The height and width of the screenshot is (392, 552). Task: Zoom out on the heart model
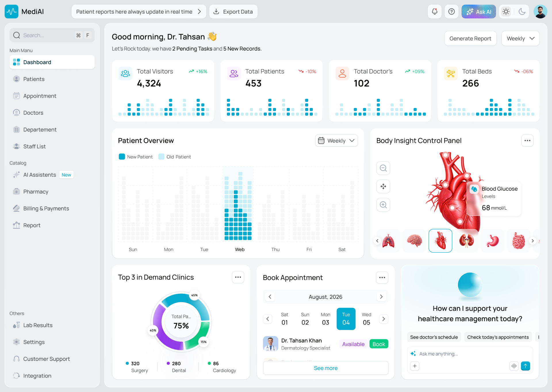tap(383, 168)
